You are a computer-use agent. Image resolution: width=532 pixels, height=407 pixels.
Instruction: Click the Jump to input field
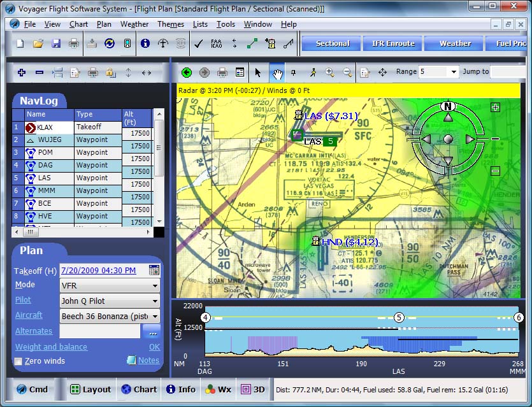click(x=509, y=72)
